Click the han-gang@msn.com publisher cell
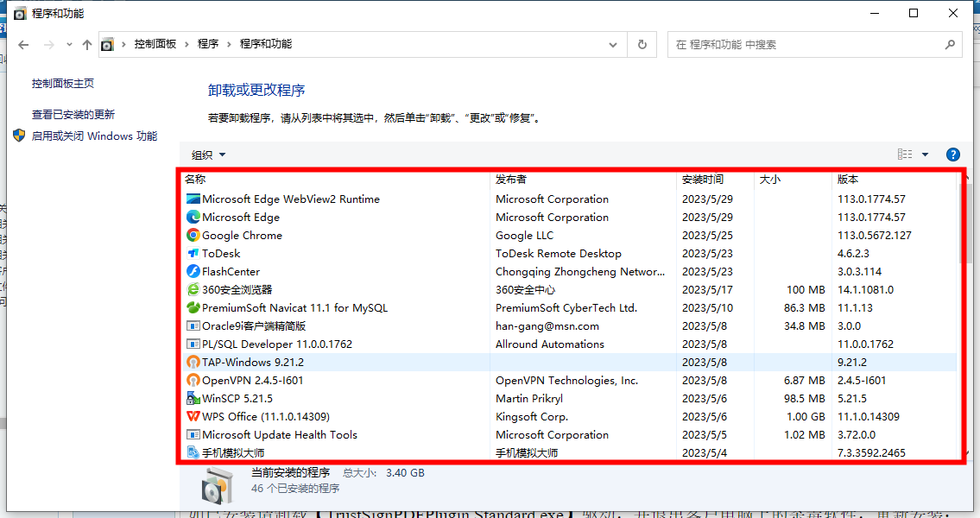This screenshot has height=518, width=980. pyautogui.click(x=547, y=326)
